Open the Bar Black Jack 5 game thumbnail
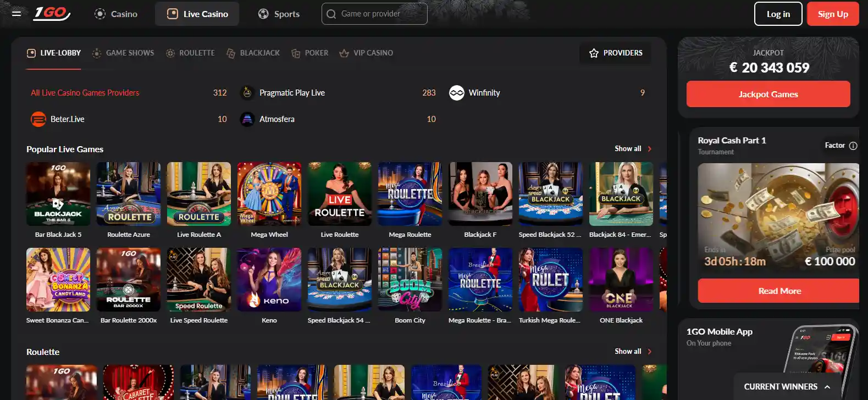 click(x=58, y=194)
